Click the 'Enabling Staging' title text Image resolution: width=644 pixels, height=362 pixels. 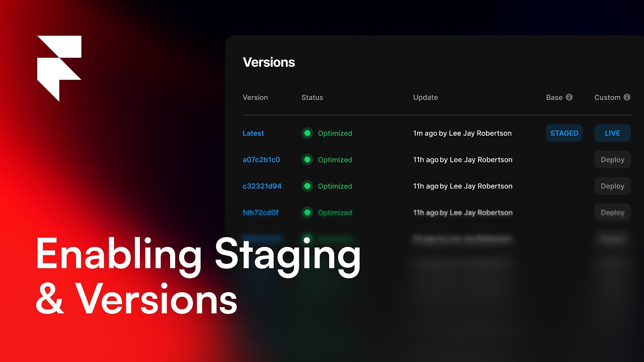pyautogui.click(x=198, y=256)
